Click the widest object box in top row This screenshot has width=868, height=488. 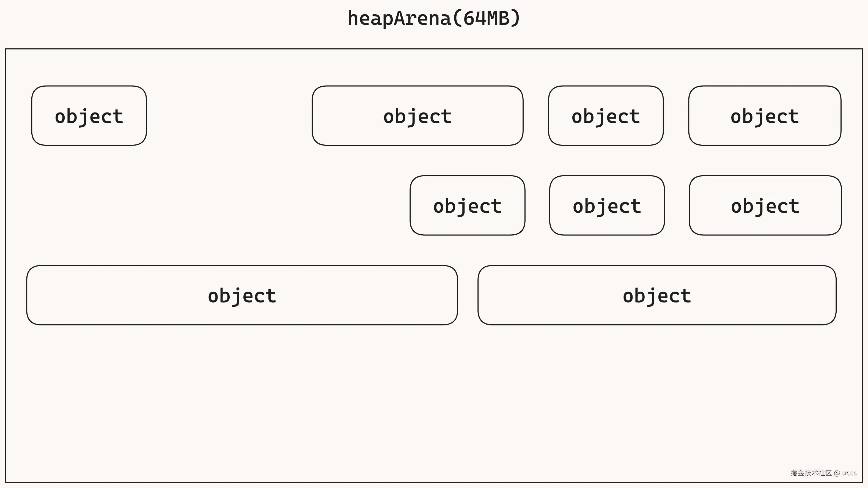pos(417,116)
